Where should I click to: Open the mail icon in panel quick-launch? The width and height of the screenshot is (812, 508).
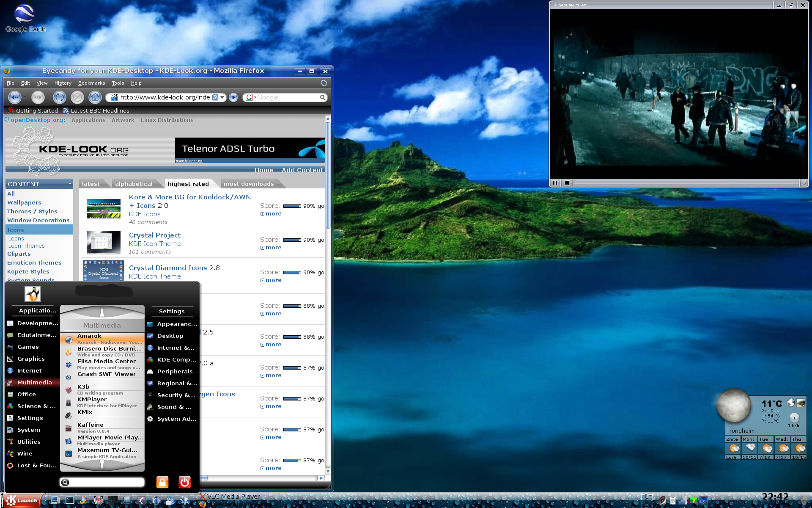[x=170, y=501]
